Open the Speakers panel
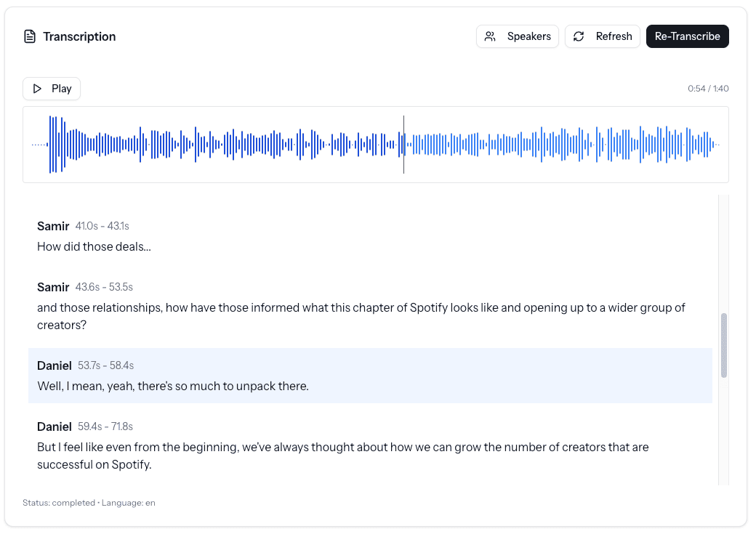 [x=518, y=36]
